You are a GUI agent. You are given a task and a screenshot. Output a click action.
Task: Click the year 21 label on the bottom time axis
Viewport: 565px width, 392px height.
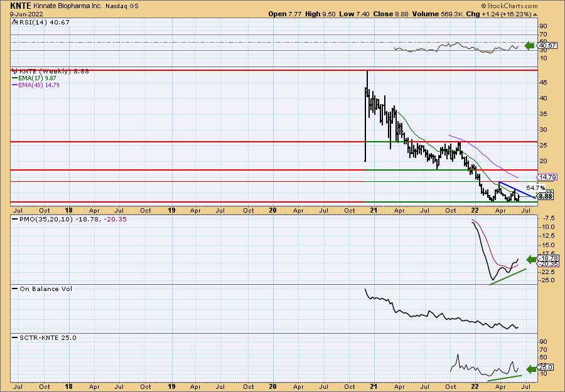pos(374,386)
